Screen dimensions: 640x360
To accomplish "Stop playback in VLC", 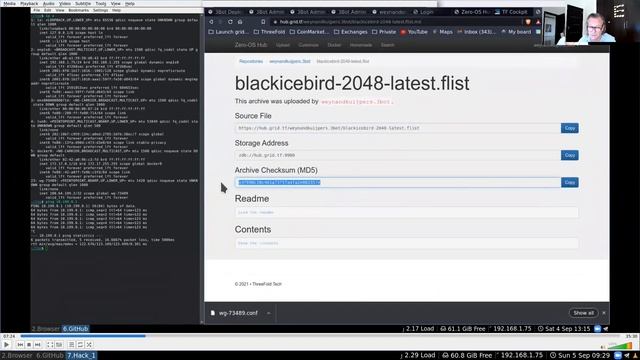I will pyautogui.click(x=29, y=345).
